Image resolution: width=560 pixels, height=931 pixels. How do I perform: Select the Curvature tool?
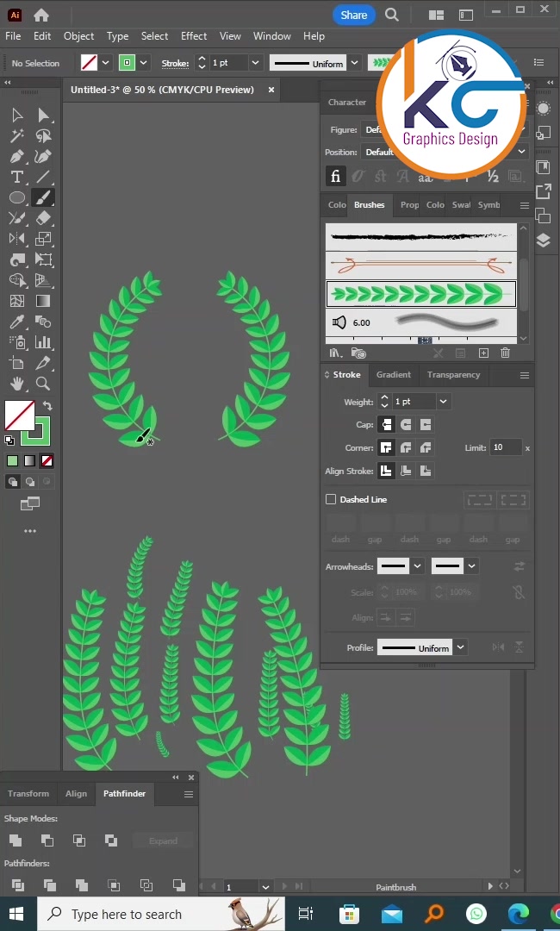[43, 157]
